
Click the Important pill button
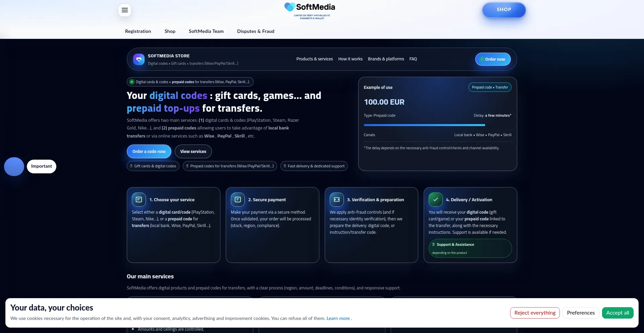click(42, 166)
